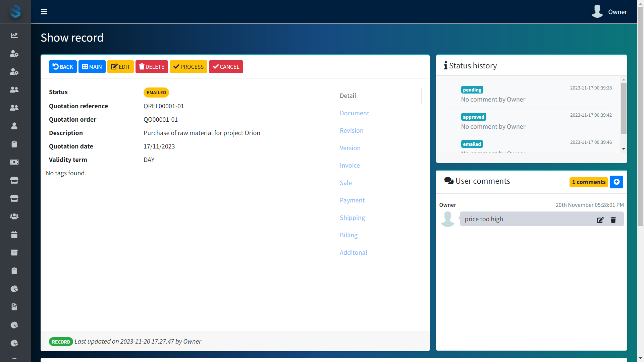Switch to the Document tab
The image size is (644, 362).
[x=354, y=113]
